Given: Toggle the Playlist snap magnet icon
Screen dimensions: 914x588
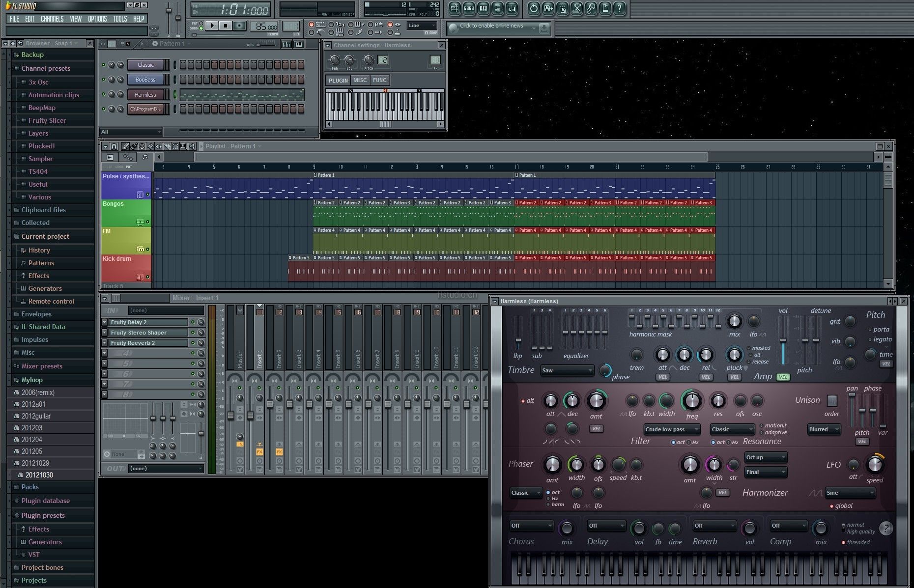Looking at the screenshot, I should click(114, 146).
